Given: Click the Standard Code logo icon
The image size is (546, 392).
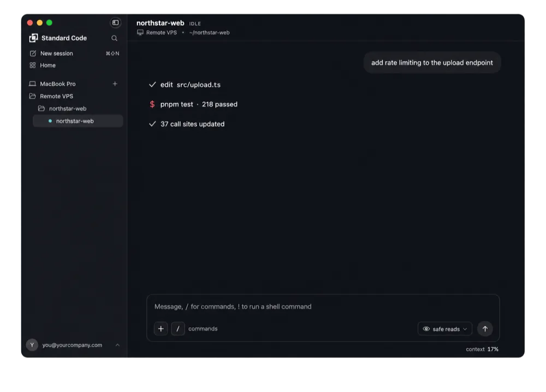Looking at the screenshot, I should (x=33, y=38).
